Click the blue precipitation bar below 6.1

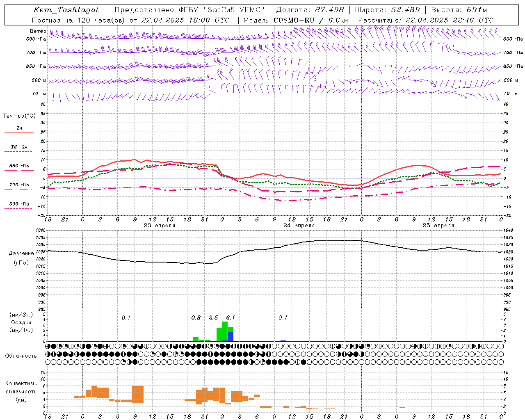231,336
